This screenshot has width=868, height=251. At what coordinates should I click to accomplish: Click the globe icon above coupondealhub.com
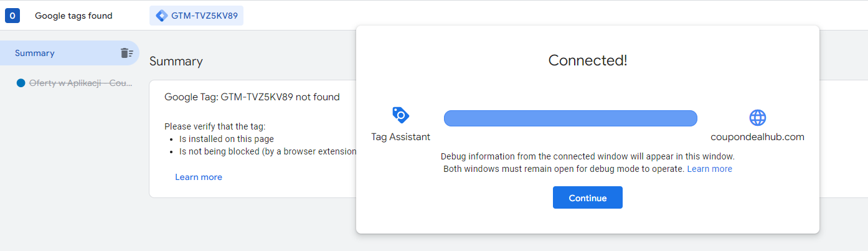[757, 118]
